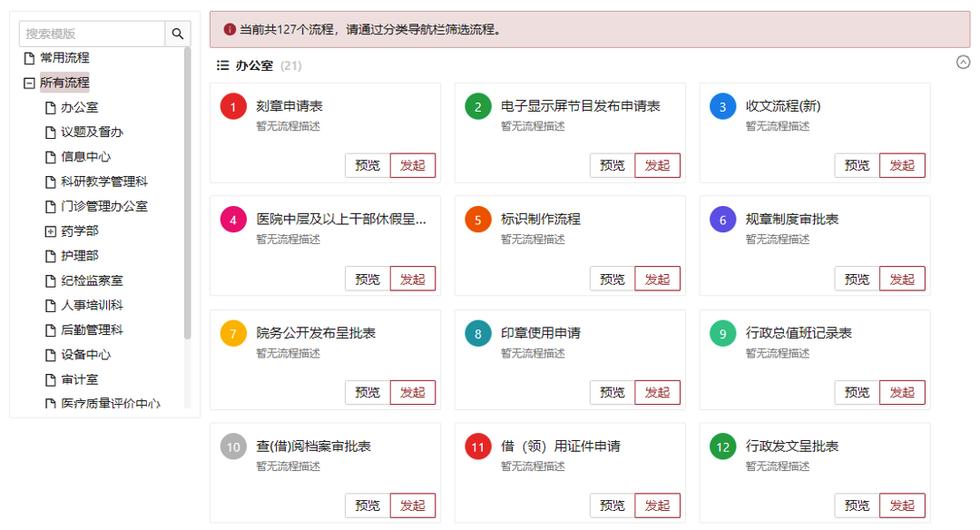The height and width of the screenshot is (530, 980).
Task: Collapse the 所有流程 tree node
Action: tap(29, 83)
